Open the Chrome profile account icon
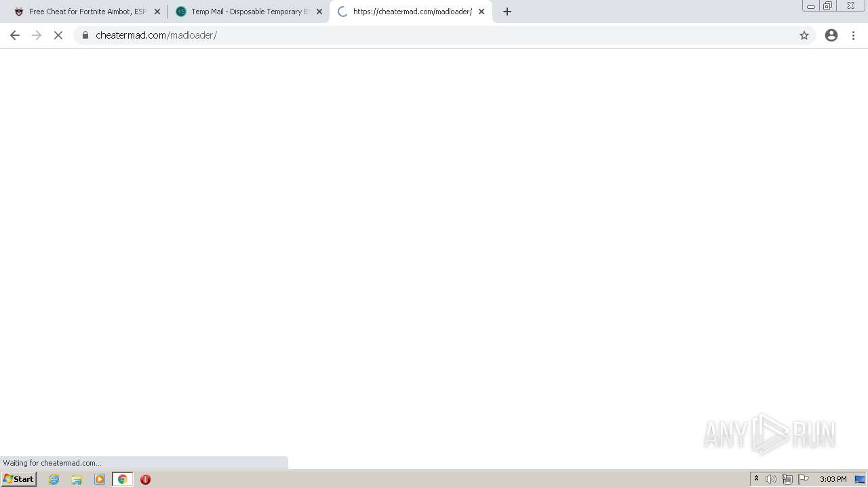This screenshot has width=868, height=488. [x=831, y=35]
